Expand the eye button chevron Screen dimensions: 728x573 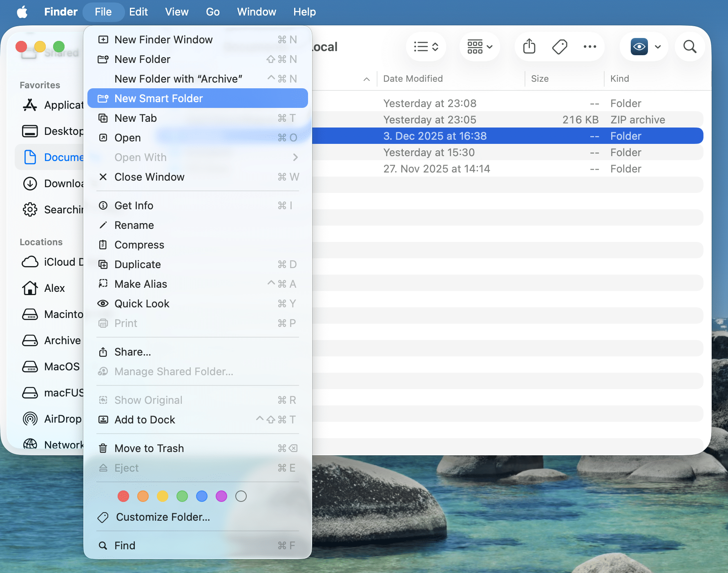(x=658, y=47)
